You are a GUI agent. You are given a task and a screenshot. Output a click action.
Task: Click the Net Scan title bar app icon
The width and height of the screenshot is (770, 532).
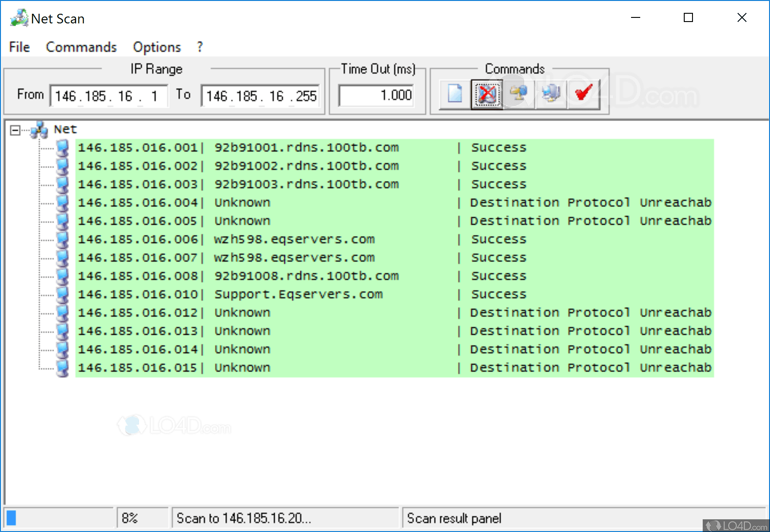(x=19, y=18)
